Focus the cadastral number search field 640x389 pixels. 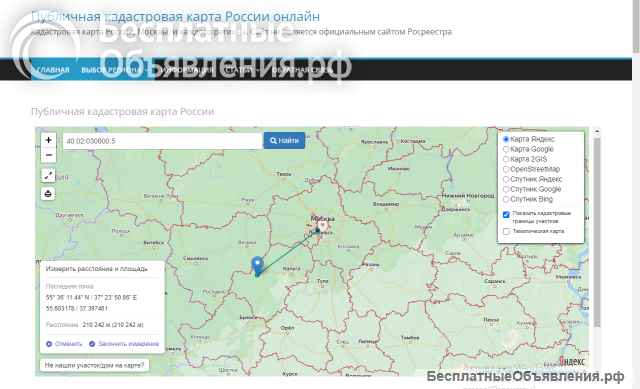pos(163,141)
